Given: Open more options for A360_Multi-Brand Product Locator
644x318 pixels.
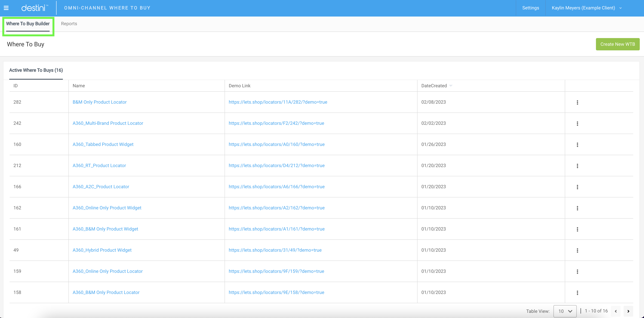Looking at the screenshot, I should tap(577, 123).
